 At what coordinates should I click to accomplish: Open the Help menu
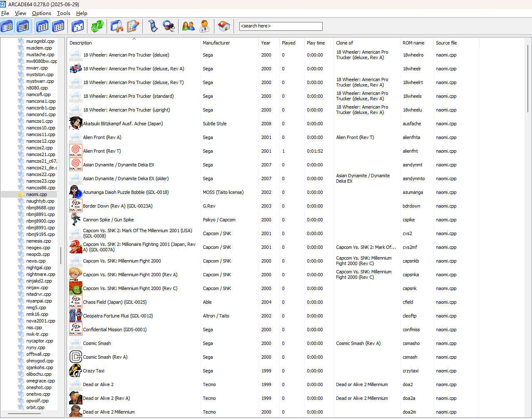[82, 13]
